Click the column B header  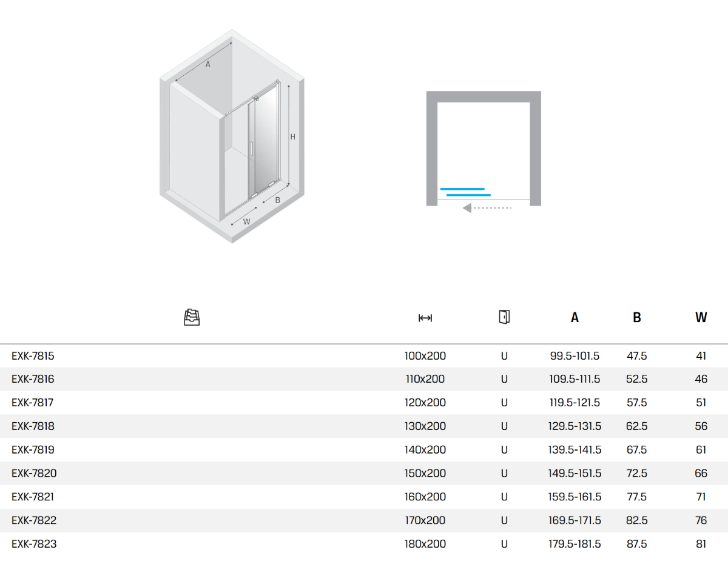636,318
